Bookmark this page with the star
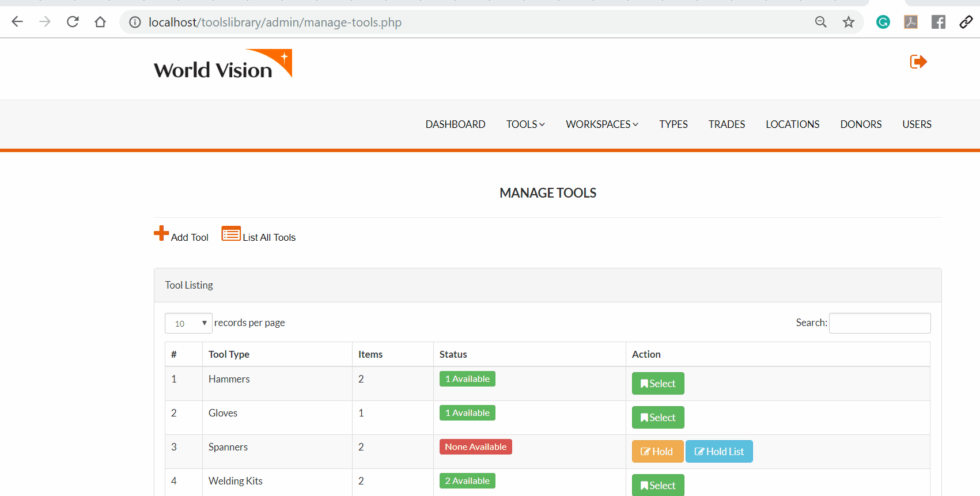980x496 pixels. click(x=849, y=22)
